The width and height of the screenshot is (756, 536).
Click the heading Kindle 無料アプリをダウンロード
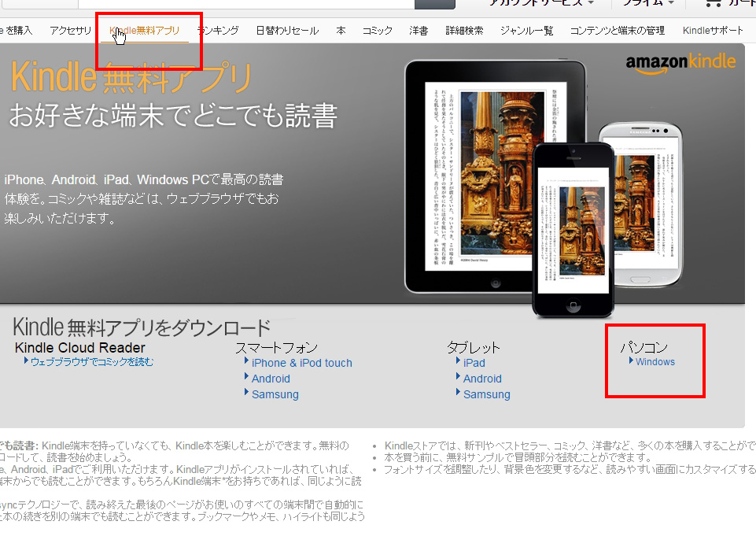[x=142, y=327]
